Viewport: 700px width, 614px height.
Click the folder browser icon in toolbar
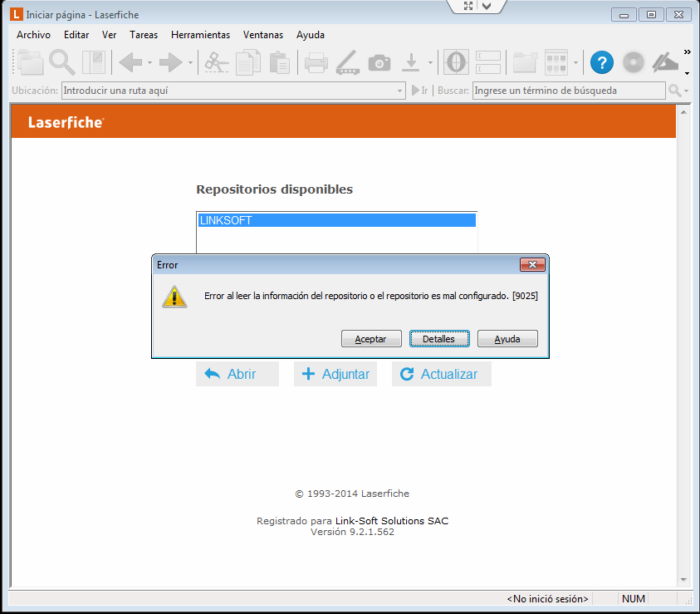31,62
